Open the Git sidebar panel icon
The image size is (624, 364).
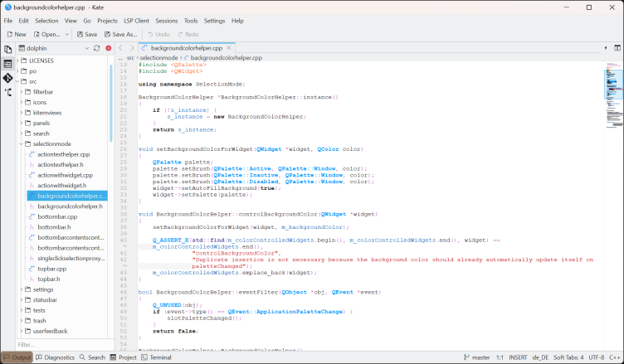tap(7, 77)
